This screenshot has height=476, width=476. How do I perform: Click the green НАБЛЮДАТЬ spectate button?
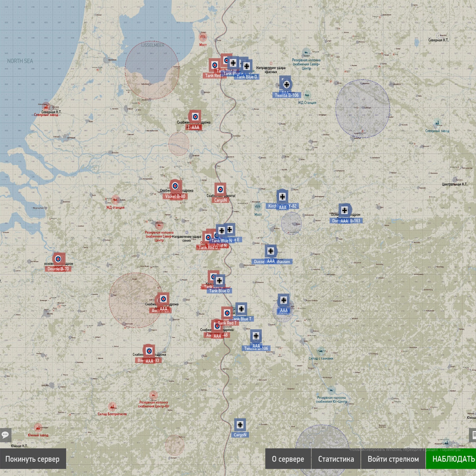tap(451, 459)
